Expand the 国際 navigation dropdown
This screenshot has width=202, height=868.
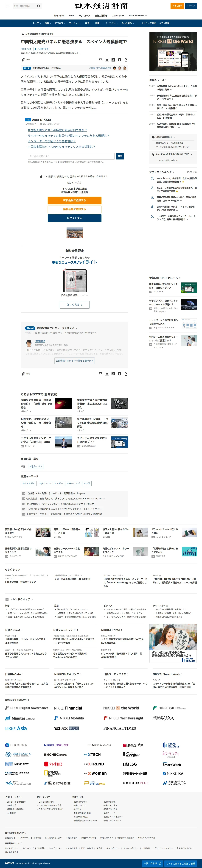[x=98, y=23]
